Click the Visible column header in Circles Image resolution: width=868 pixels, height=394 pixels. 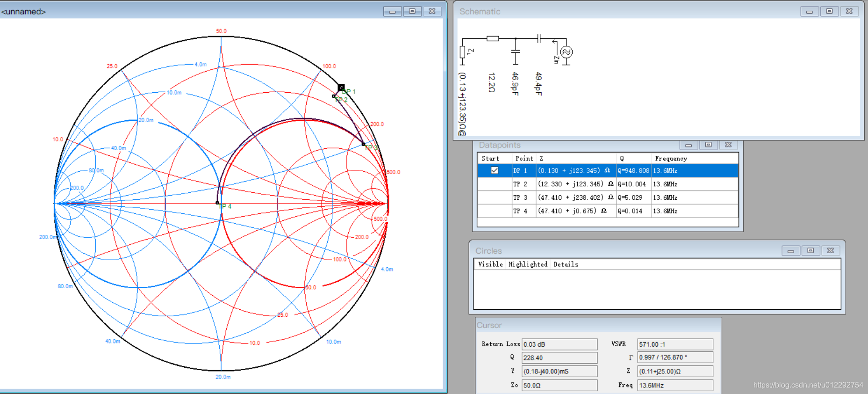(490, 264)
